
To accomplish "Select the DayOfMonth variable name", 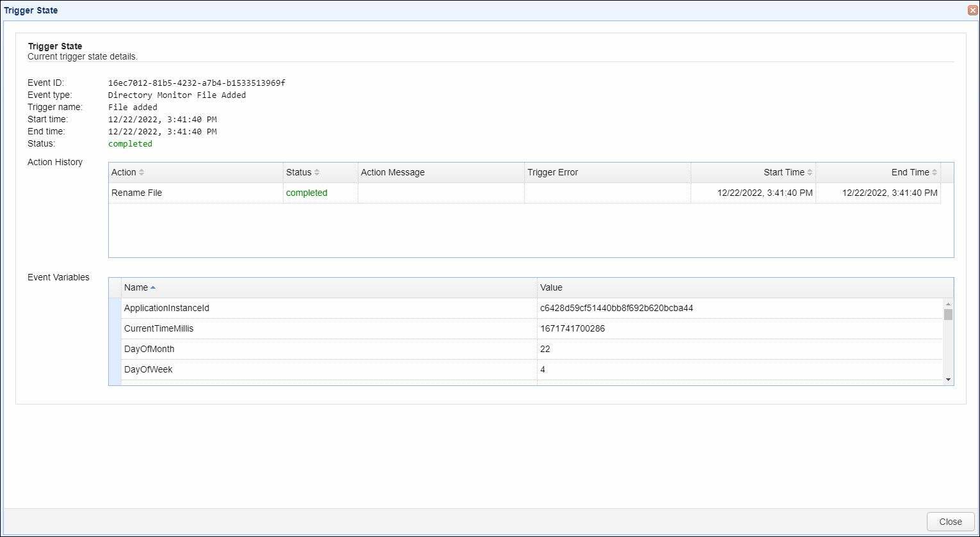I will point(149,349).
